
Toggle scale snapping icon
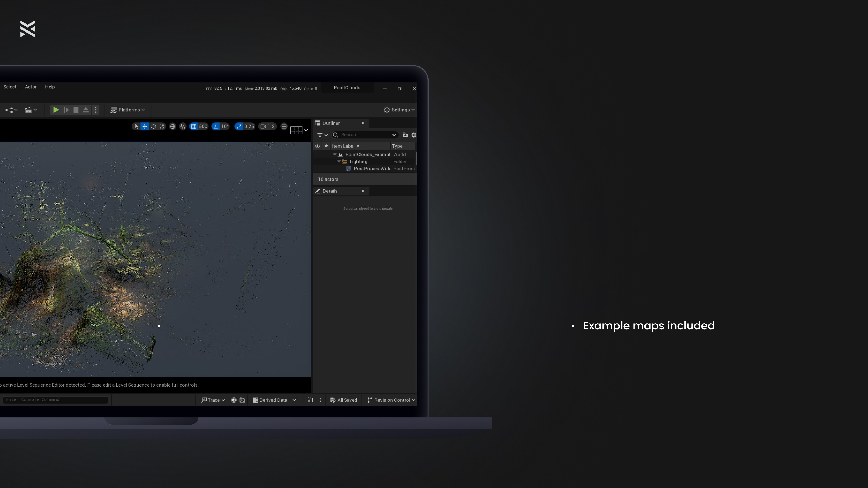tap(239, 127)
